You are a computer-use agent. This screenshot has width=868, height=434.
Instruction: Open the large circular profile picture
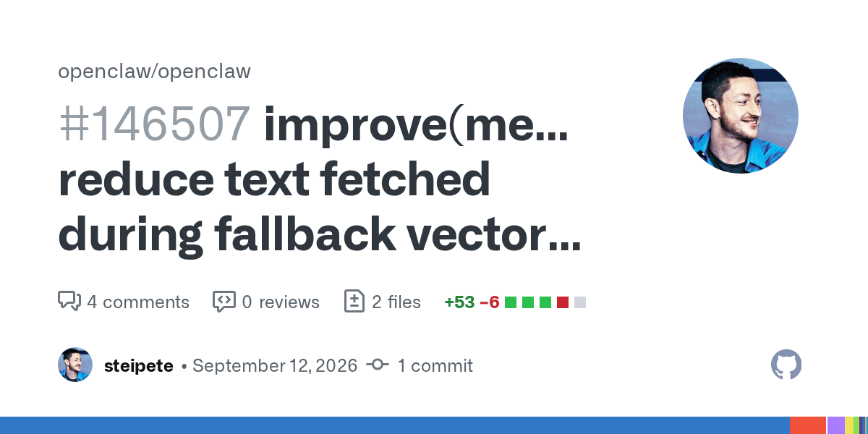tap(741, 116)
